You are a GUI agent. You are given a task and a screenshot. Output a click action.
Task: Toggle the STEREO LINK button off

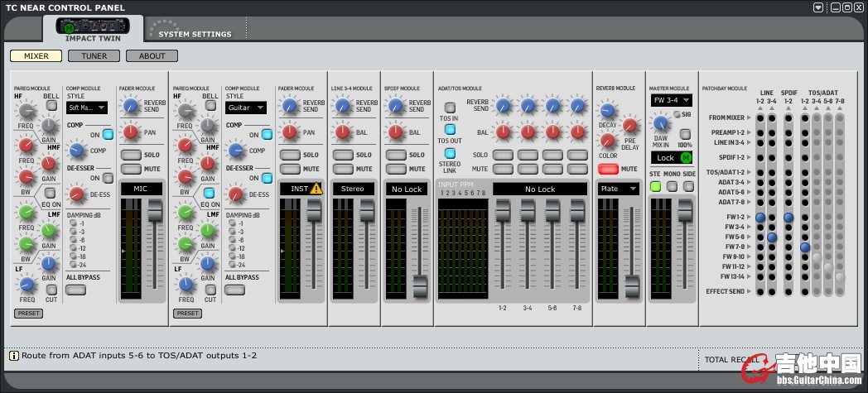click(450, 153)
